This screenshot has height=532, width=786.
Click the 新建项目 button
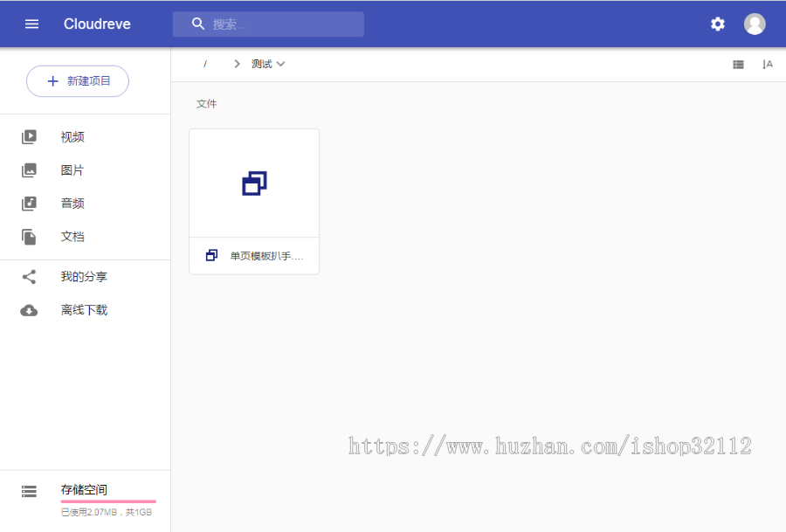[78, 81]
